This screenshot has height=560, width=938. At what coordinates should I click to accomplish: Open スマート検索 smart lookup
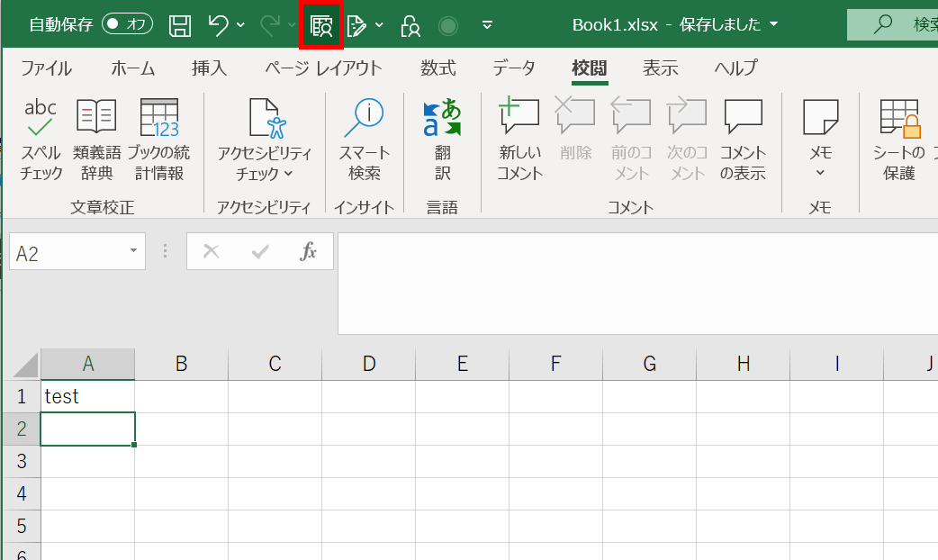pyautogui.click(x=365, y=140)
